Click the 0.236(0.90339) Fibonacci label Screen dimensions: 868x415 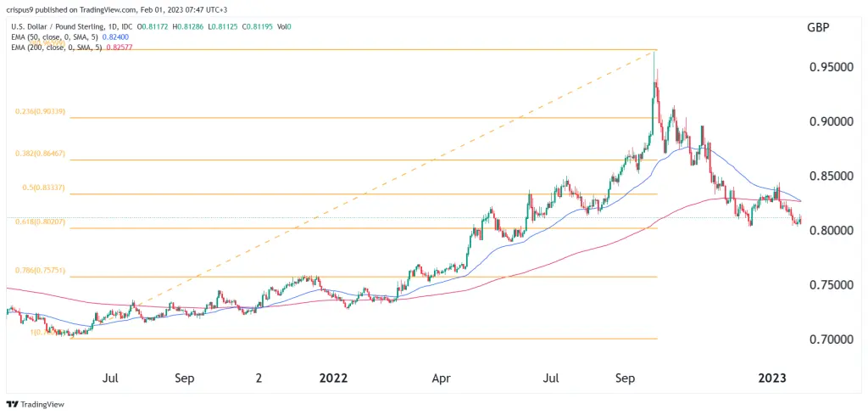(40, 111)
